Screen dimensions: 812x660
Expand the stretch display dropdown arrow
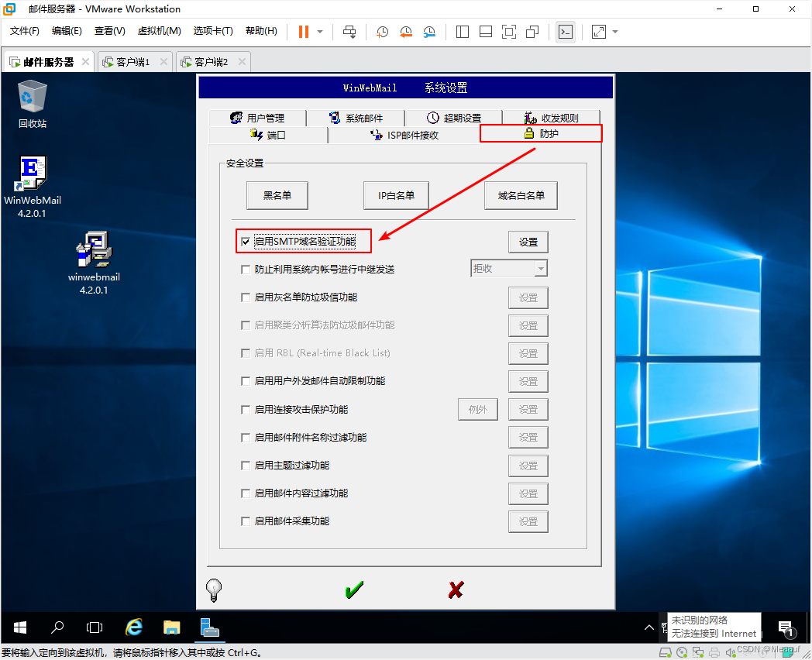(x=615, y=32)
